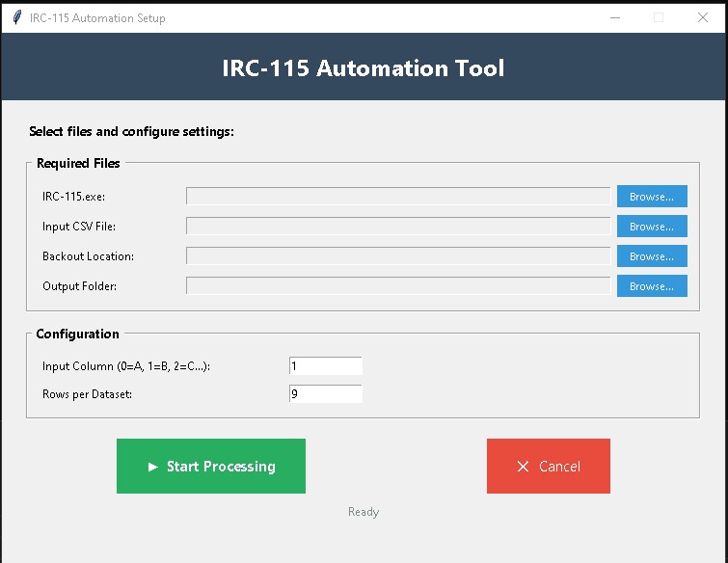Click the IRC-115.exe path field
728x563 pixels.
click(397, 197)
